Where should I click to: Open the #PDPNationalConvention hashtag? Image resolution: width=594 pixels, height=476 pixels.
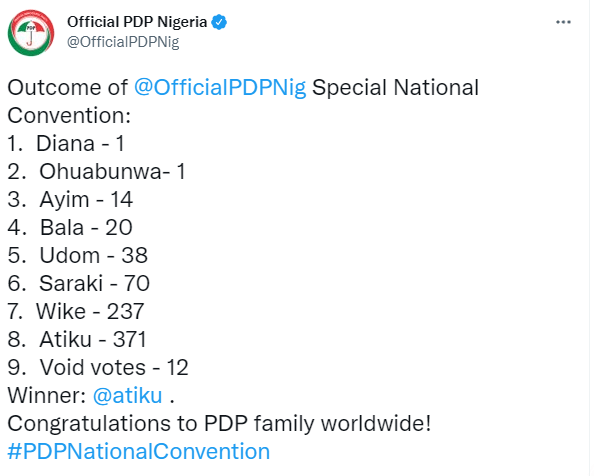coord(139,451)
